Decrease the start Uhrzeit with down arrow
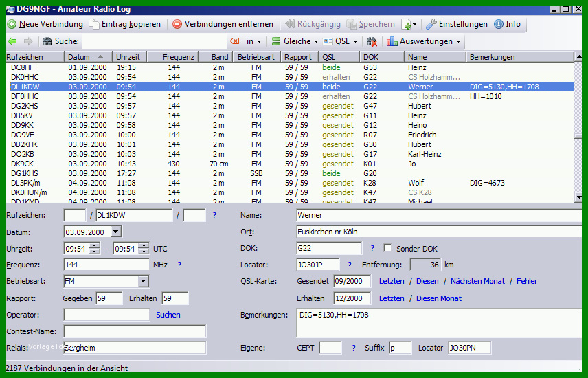 pyautogui.click(x=94, y=252)
